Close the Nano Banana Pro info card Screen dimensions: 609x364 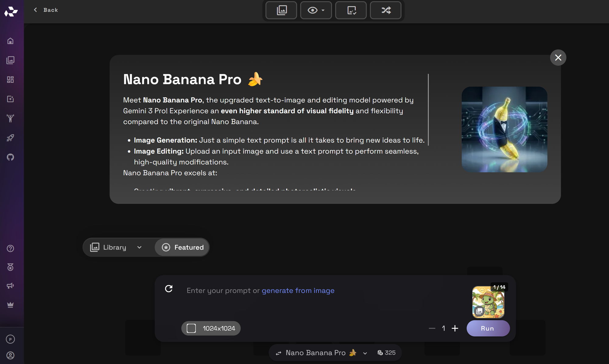[558, 58]
